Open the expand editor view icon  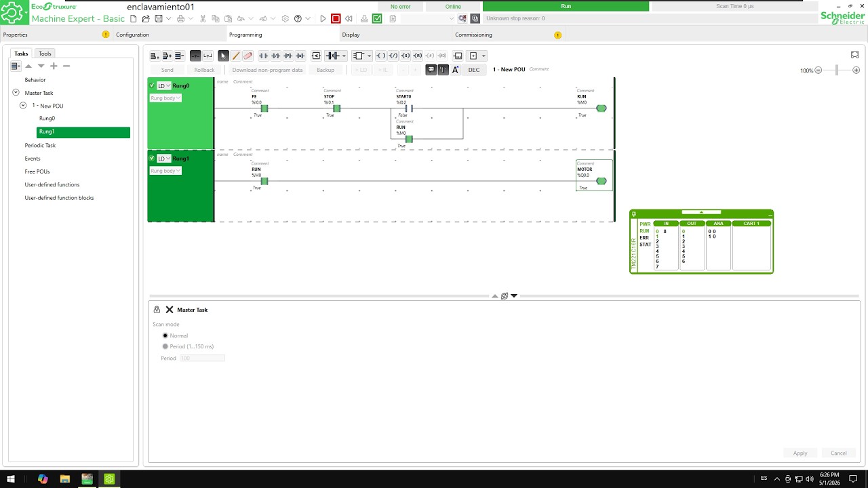tap(854, 55)
